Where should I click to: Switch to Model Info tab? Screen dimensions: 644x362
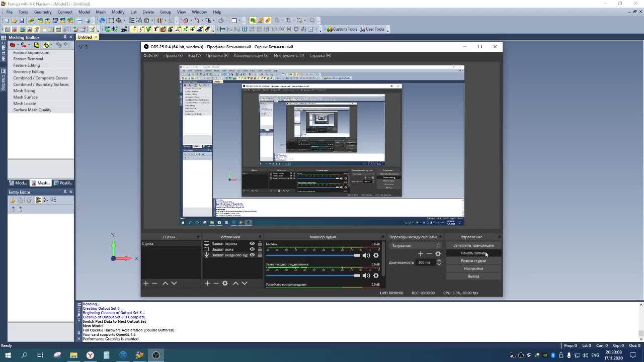point(18,183)
